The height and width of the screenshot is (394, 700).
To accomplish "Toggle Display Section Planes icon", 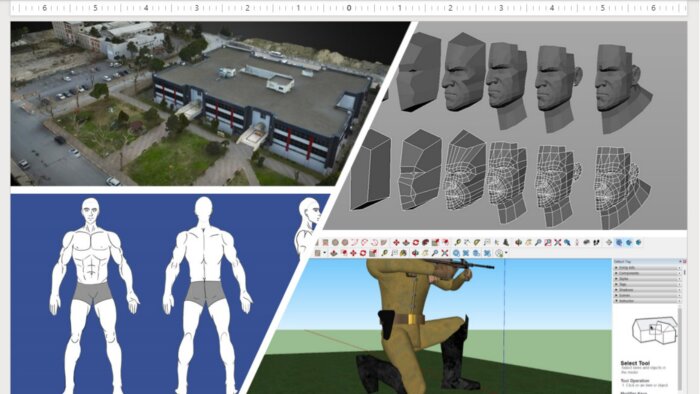I will (619, 242).
